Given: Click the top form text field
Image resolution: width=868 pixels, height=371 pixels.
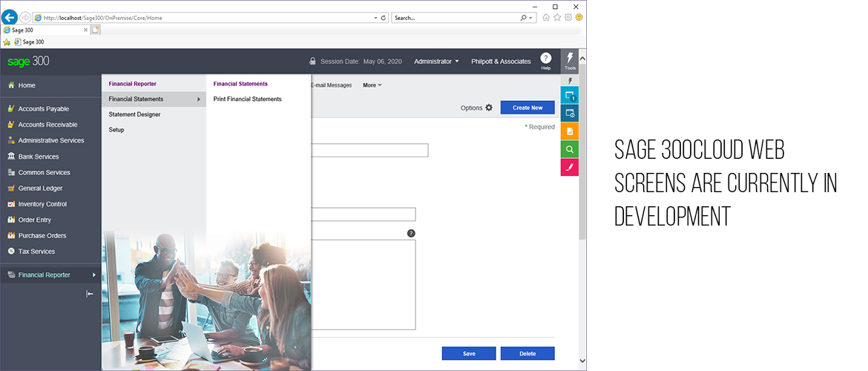Looking at the screenshot, I should click(x=369, y=150).
